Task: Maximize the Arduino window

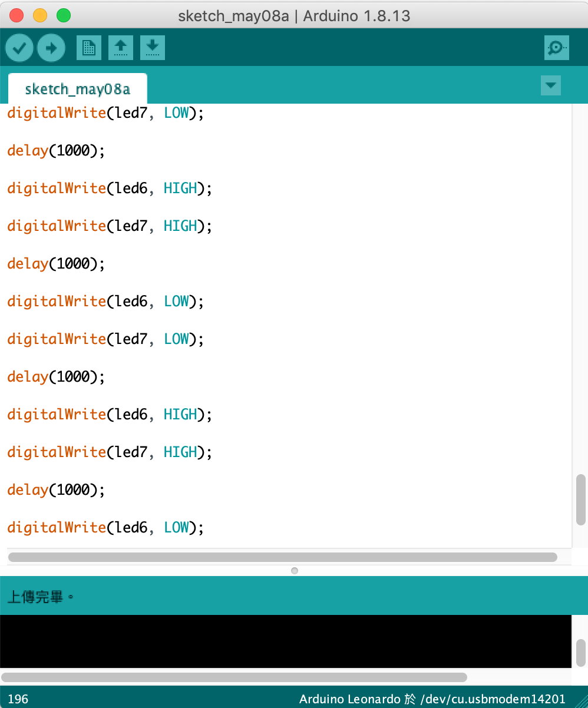Action: click(x=64, y=16)
